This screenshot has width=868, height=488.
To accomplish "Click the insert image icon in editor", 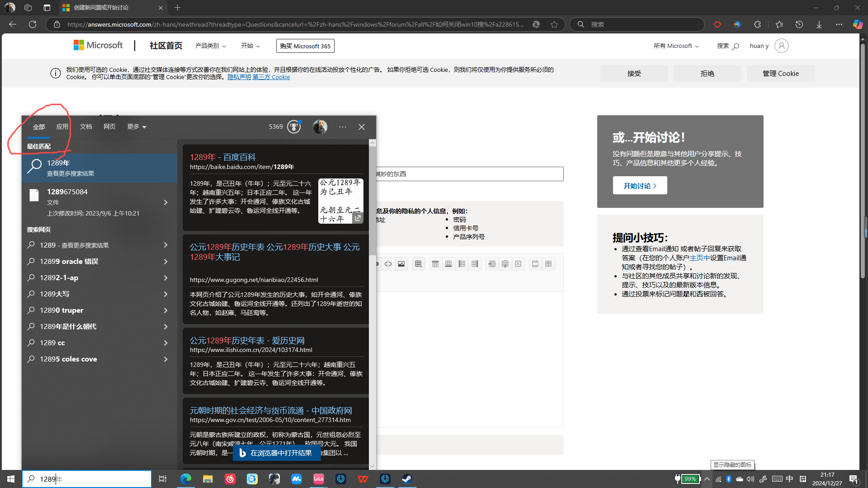I will click(401, 264).
